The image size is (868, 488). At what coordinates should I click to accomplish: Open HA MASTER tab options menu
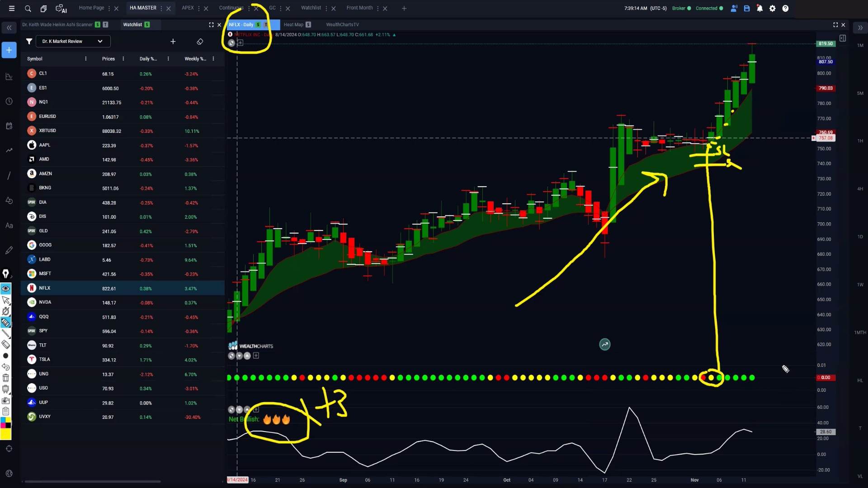coord(161,8)
